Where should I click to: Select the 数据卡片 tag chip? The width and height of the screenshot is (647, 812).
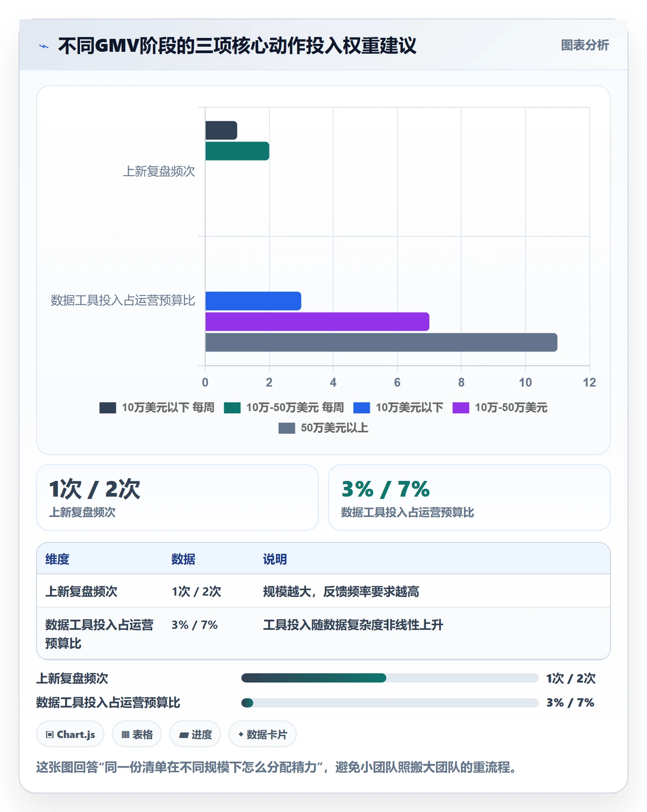click(262, 734)
